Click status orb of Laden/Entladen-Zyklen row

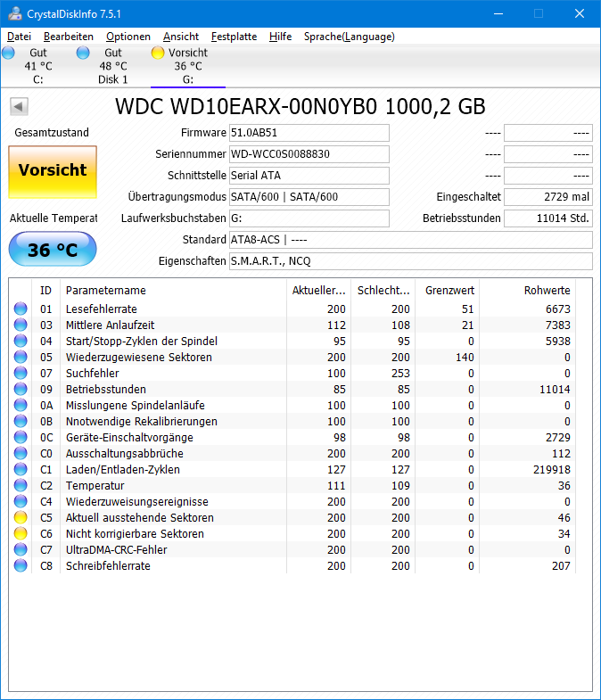21,469
